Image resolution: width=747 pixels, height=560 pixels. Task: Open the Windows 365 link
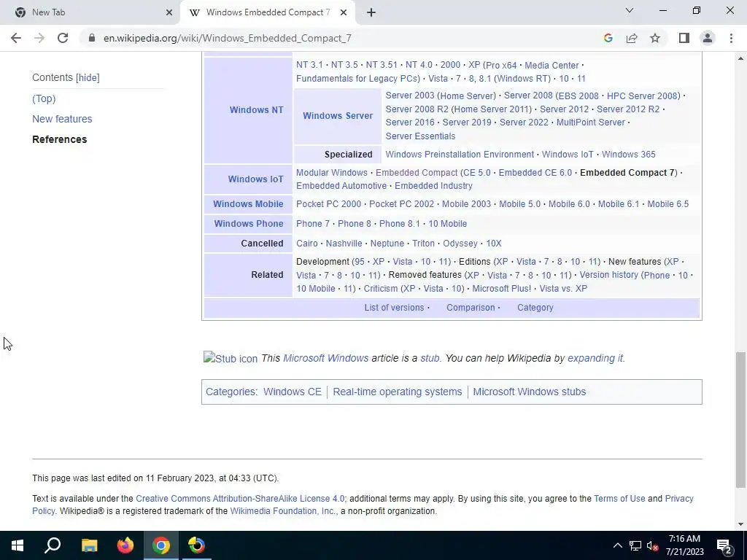[628, 155]
